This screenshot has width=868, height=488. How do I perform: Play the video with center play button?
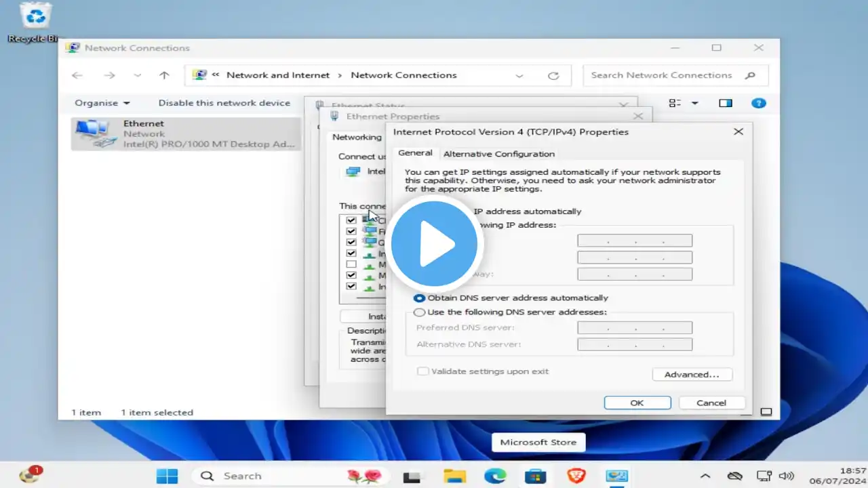pyautogui.click(x=435, y=244)
